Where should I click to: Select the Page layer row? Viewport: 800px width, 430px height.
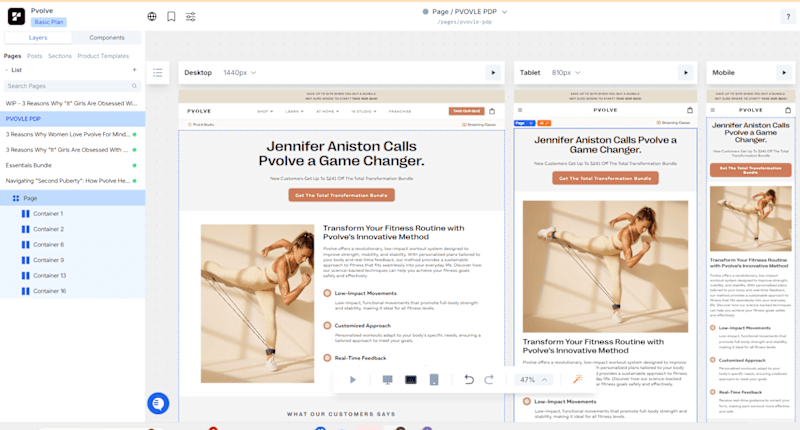click(72, 198)
